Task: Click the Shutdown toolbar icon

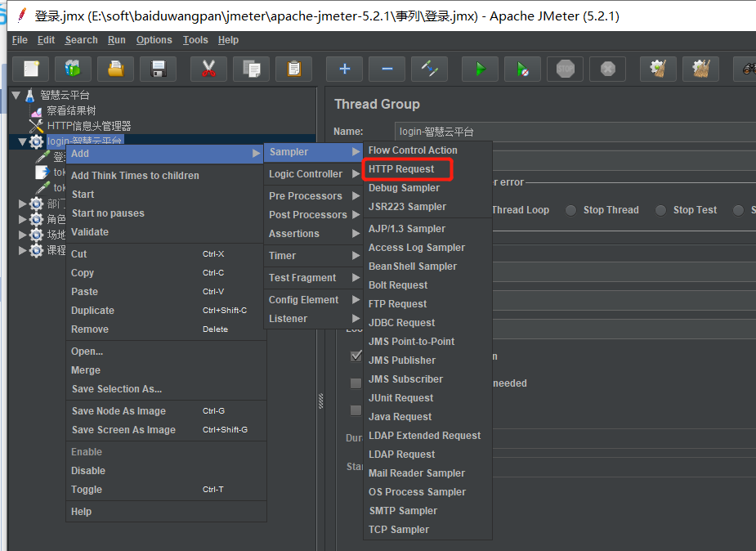Action: coord(607,69)
